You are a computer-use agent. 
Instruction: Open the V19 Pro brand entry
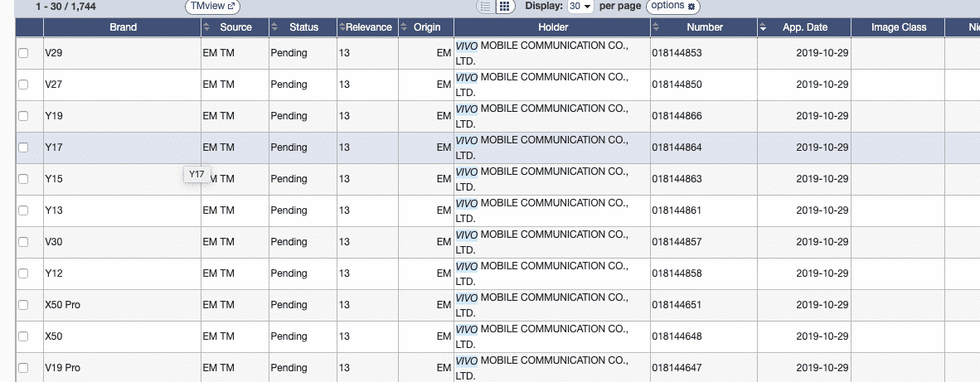coord(62,368)
